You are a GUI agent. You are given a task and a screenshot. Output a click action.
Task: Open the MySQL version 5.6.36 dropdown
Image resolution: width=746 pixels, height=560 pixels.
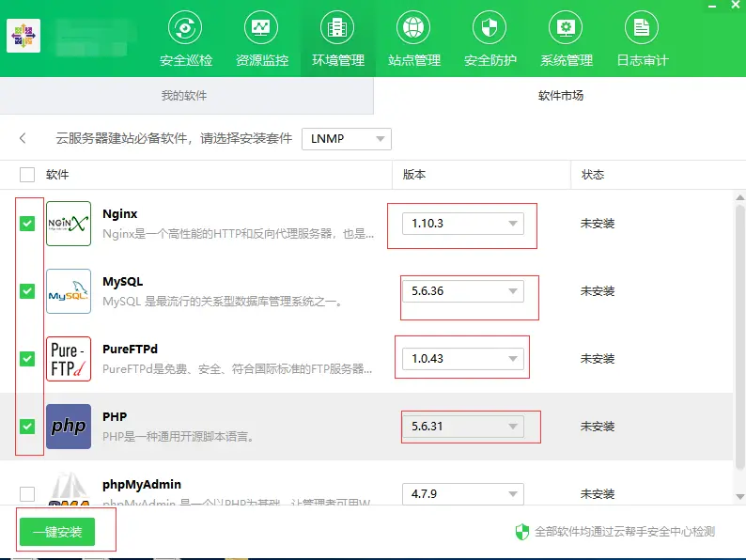click(x=463, y=291)
